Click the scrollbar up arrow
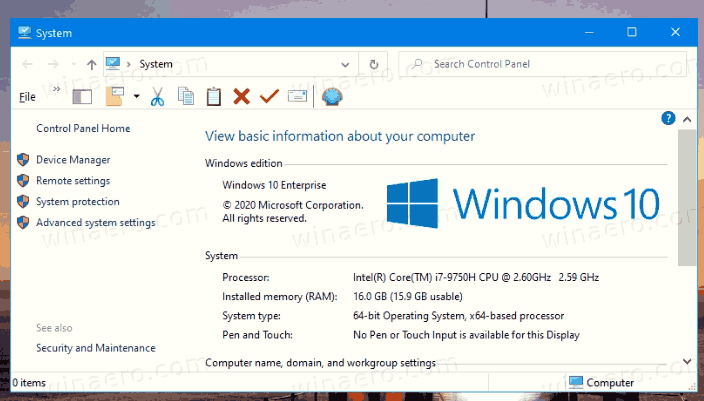Viewport: 704px width, 401px height. (x=687, y=119)
